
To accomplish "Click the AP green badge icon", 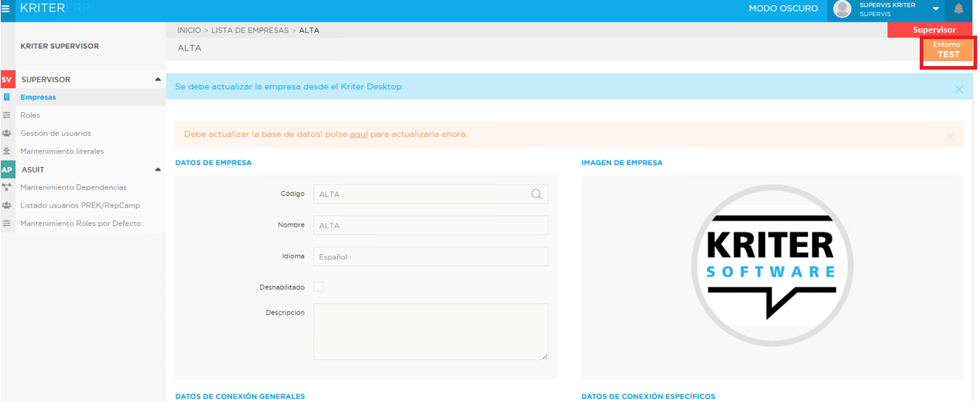I will 7,170.
